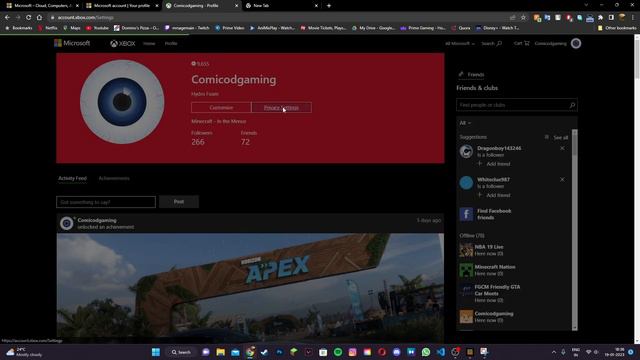This screenshot has height=360, width=640.
Task: Show hidden system tray icons
Action: [554, 352]
